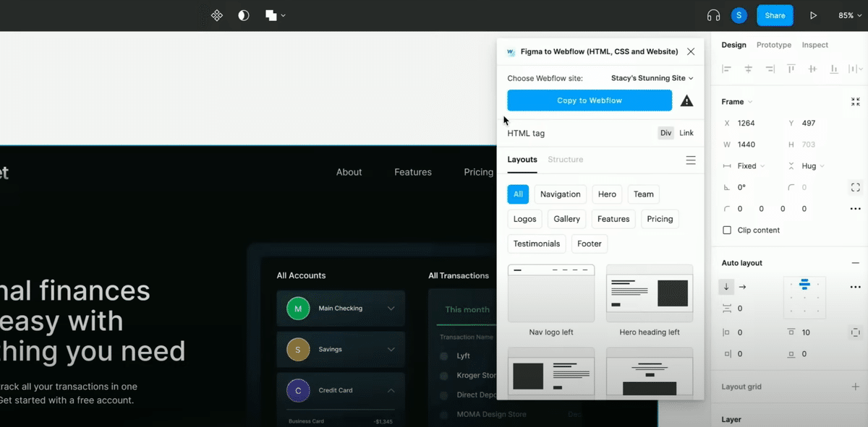Select the All layout filter
The height and width of the screenshot is (427, 868).
(x=518, y=194)
